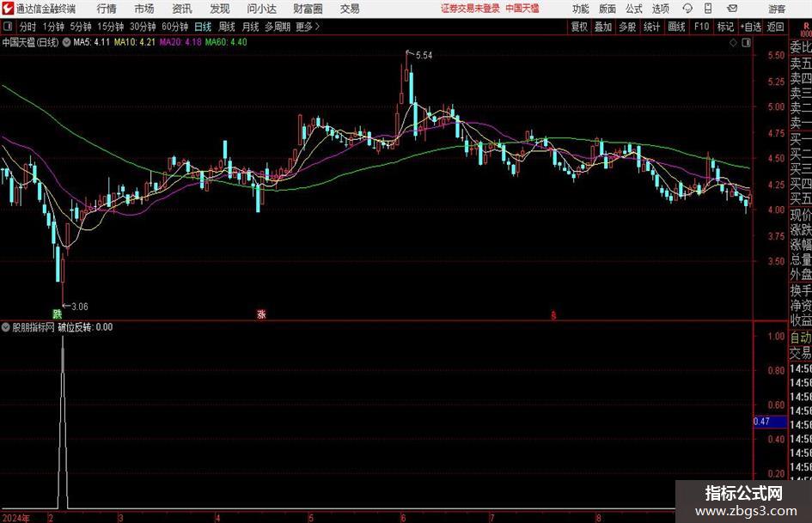812x523 pixels.
Task: Click the blue 0.47 value marker on axis
Action: pos(770,422)
